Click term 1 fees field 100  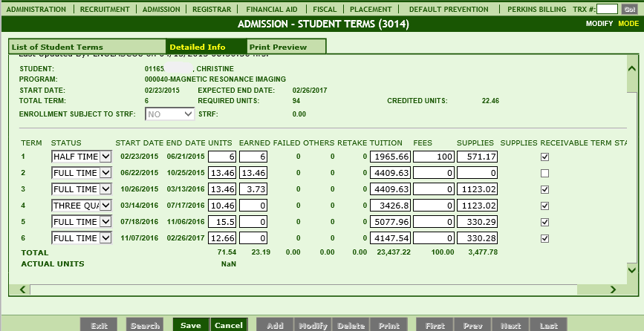[434, 157]
